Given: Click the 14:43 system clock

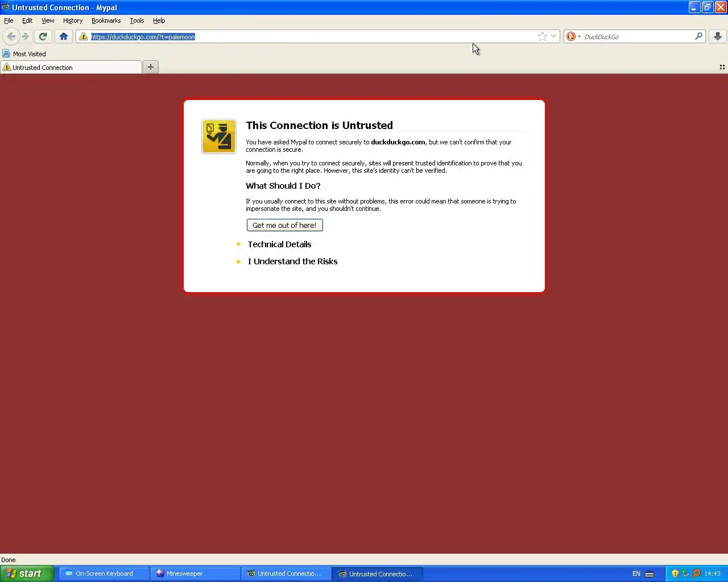Looking at the screenshot, I should [712, 573].
